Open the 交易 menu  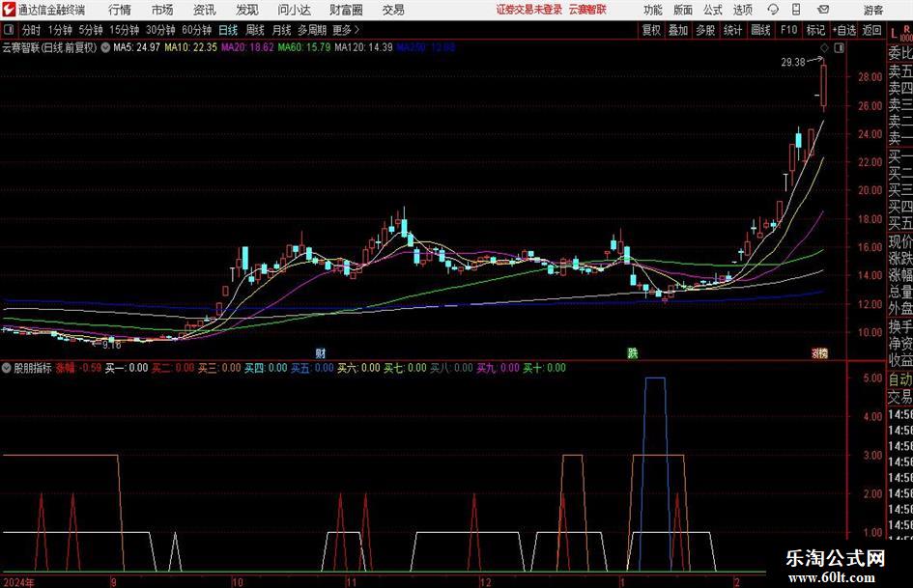coord(393,10)
